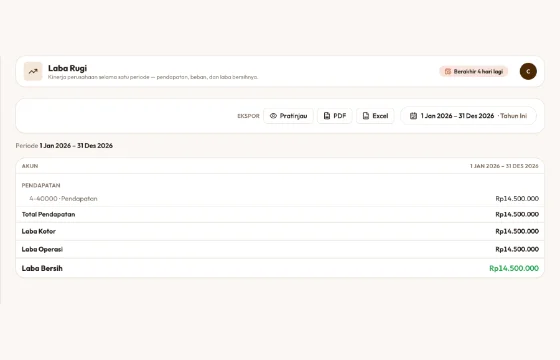
Task: Click the Laba Kotor row label
Action: click(x=39, y=231)
